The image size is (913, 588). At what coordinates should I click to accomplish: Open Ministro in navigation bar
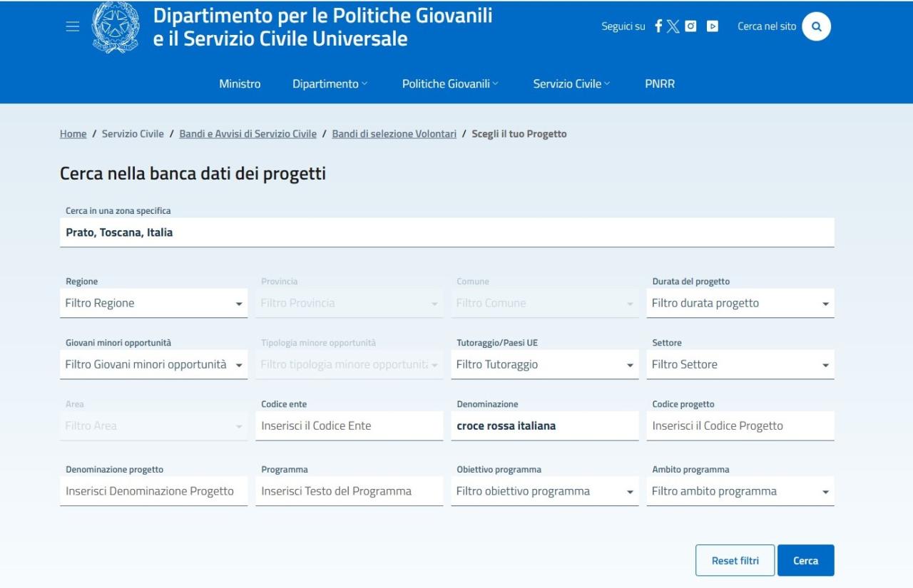240,84
